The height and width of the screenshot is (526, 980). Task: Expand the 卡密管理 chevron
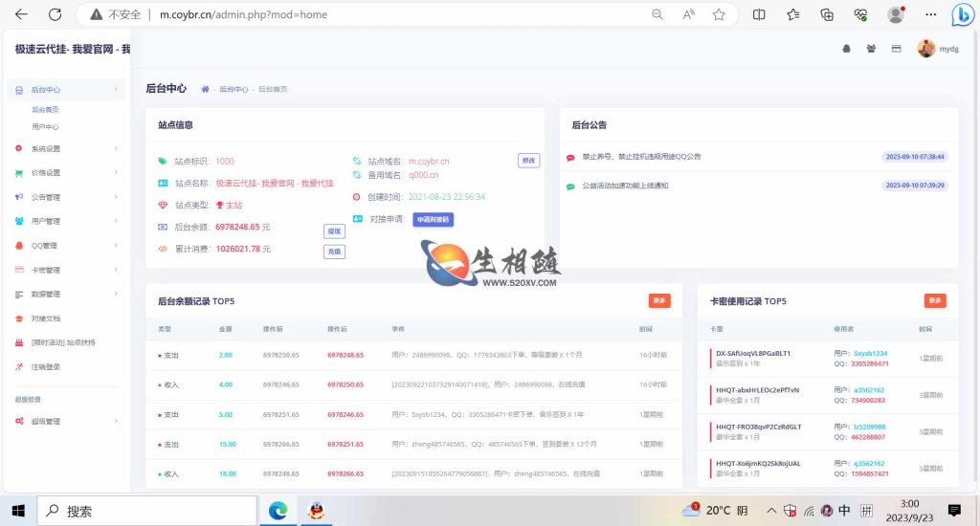pos(116,270)
